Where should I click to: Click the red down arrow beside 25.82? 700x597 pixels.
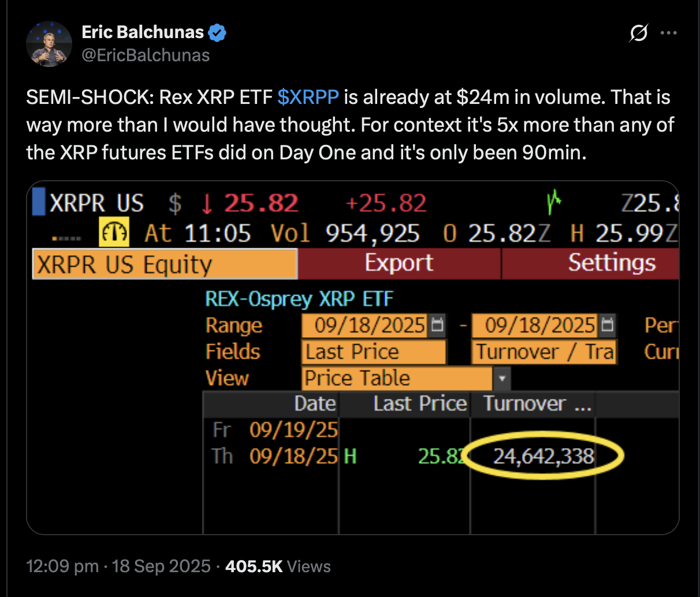coord(207,204)
